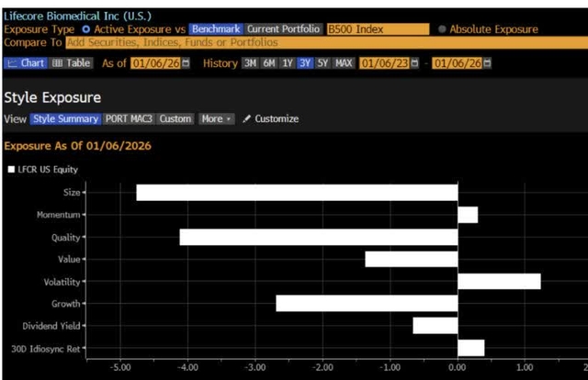Screen dimensions: 588x380
Task: Click the Momentum axis label
Action: tap(58, 215)
